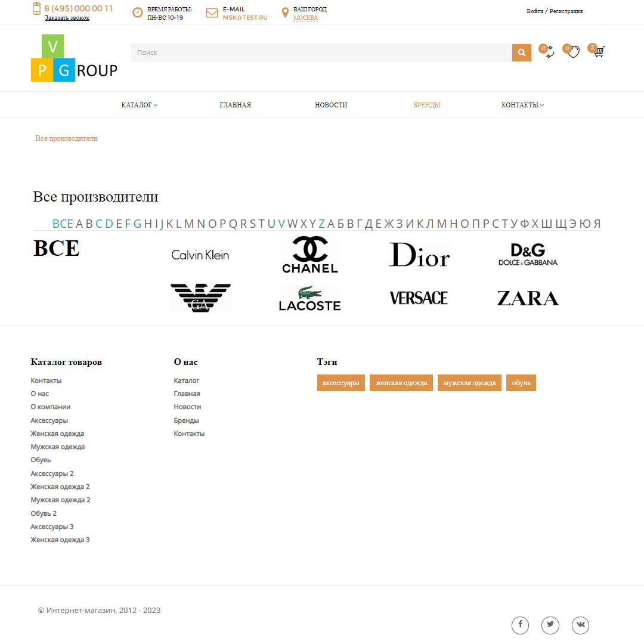Click the женская одежда tag
Image resolution: width=644 pixels, height=644 pixels.
pyautogui.click(x=401, y=383)
